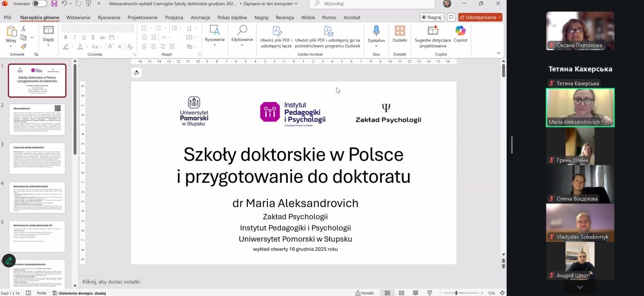Click the Sugestie dotyczące projektowania icon
Screen dimensions: 644x296
tap(433, 31)
